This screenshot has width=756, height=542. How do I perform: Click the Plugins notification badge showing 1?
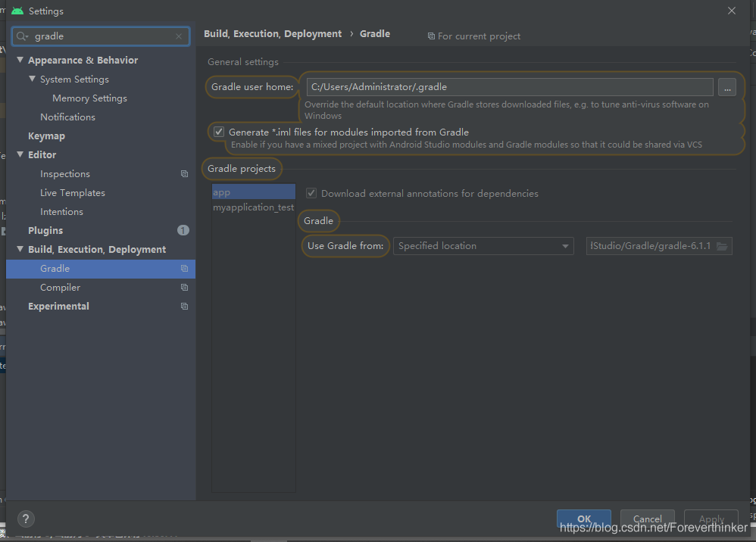[182, 230]
